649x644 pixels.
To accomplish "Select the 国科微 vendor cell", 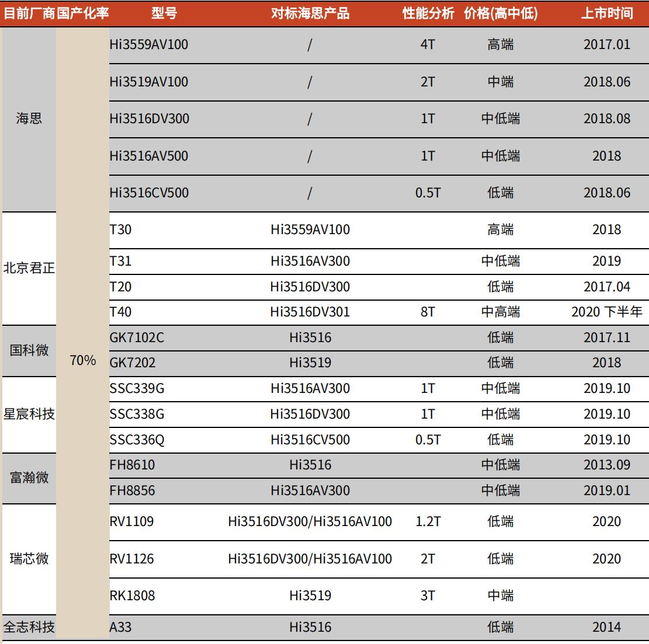I will (29, 350).
